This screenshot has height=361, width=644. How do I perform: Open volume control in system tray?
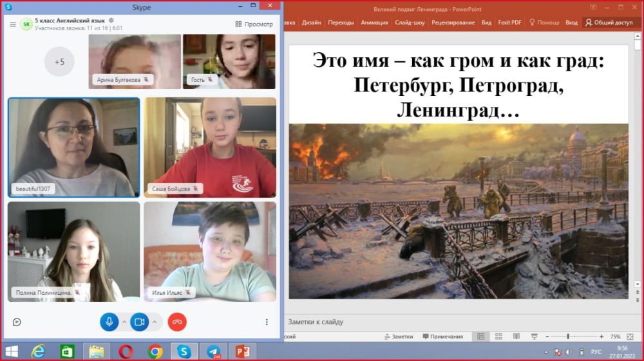(569, 352)
